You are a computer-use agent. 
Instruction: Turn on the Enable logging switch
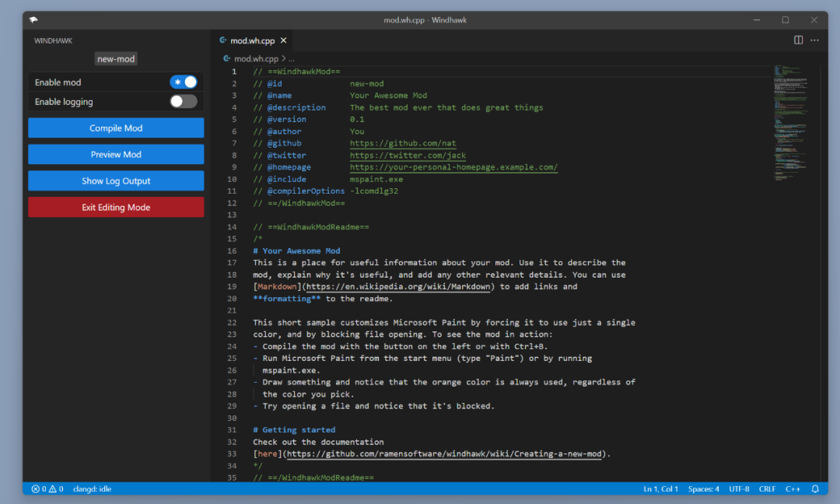(x=184, y=101)
